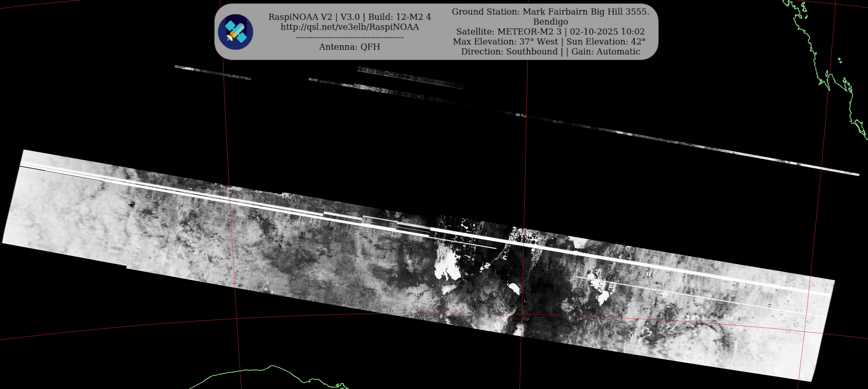868x389 pixels.
Task: Select the Satellite: METEOR-M2 3 line
Action: tap(509, 32)
